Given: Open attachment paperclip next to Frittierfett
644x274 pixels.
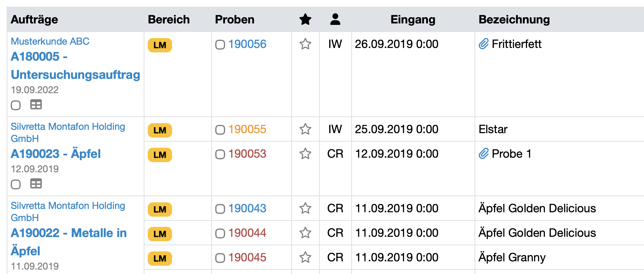Looking at the screenshot, I should coord(484,44).
